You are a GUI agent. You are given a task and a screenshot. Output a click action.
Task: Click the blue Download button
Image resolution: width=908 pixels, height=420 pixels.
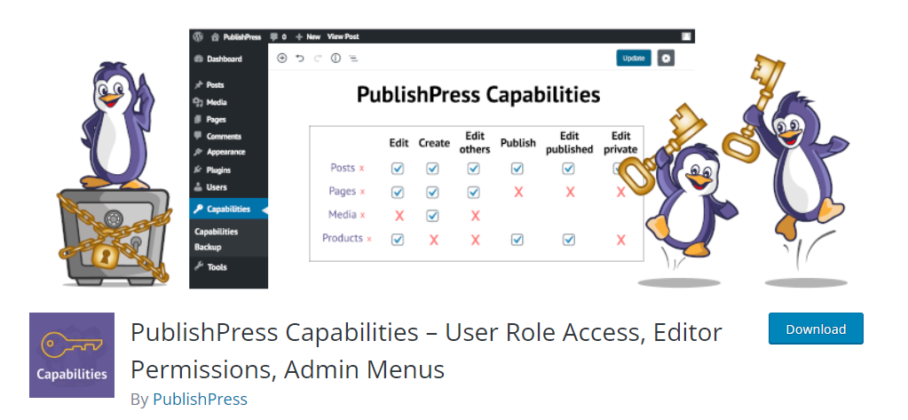[815, 329]
